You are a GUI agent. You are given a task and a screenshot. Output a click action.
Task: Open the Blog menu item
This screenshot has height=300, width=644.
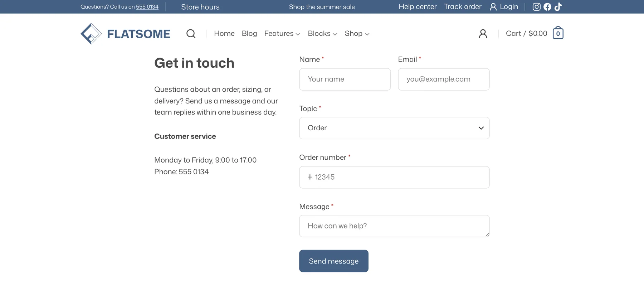pyautogui.click(x=249, y=34)
